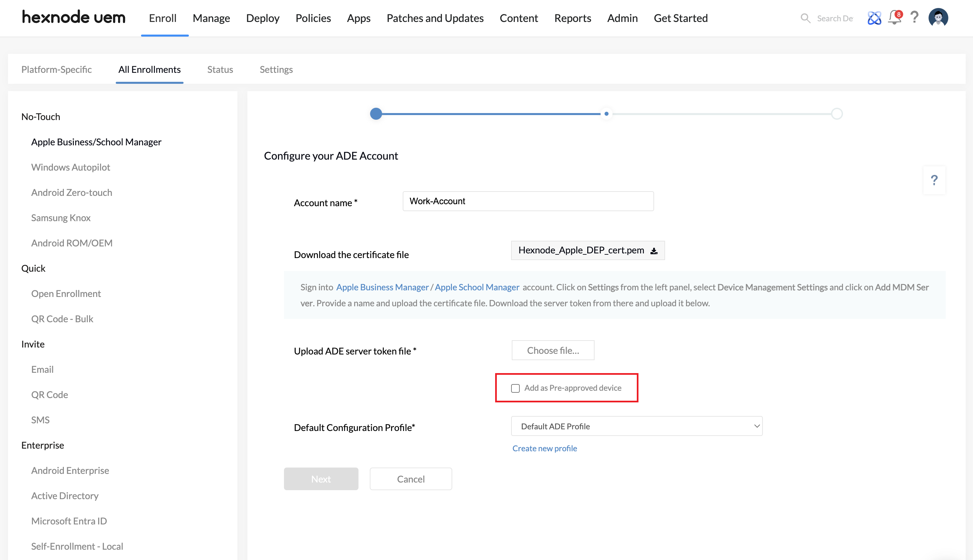Select Self-Enrollment - Local option
The image size is (973, 560).
point(77,546)
